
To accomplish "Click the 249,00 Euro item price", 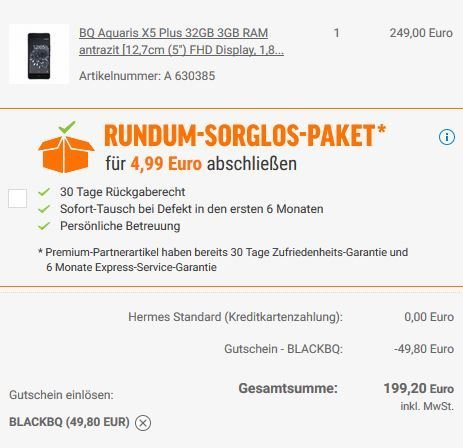I will point(421,33).
